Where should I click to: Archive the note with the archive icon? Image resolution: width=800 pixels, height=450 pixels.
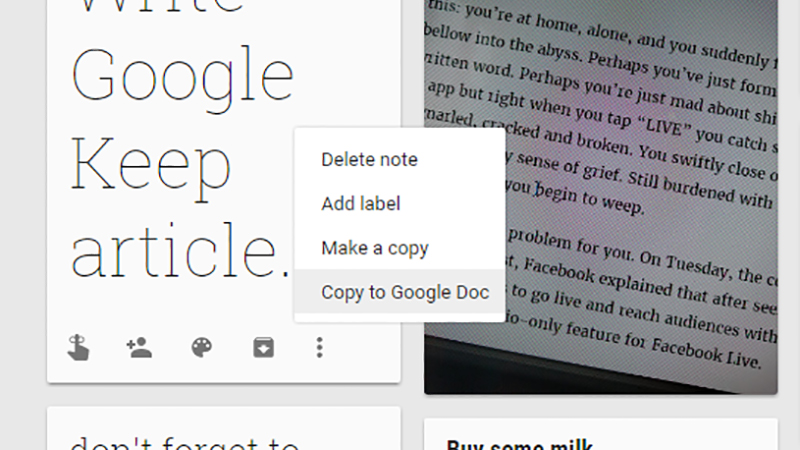pyautogui.click(x=264, y=348)
